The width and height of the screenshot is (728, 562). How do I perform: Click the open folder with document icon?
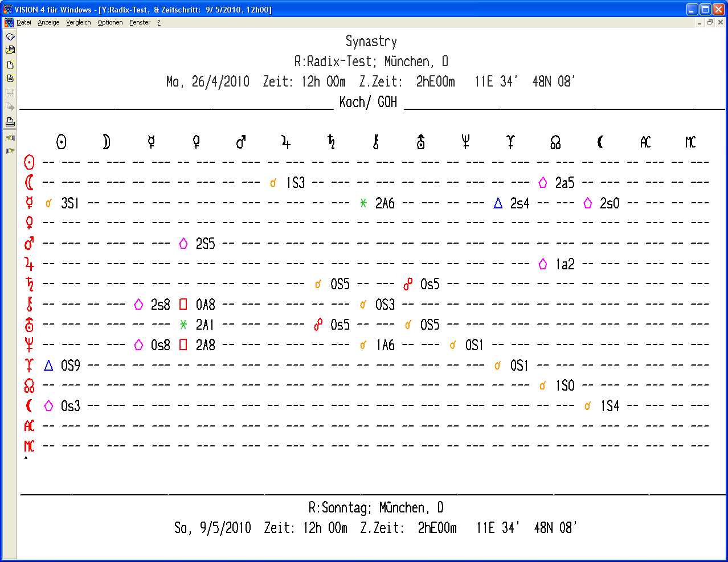pos(10,50)
